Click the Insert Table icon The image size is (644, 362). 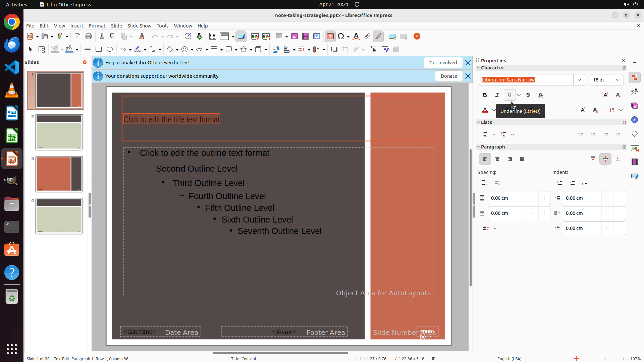(x=279, y=37)
